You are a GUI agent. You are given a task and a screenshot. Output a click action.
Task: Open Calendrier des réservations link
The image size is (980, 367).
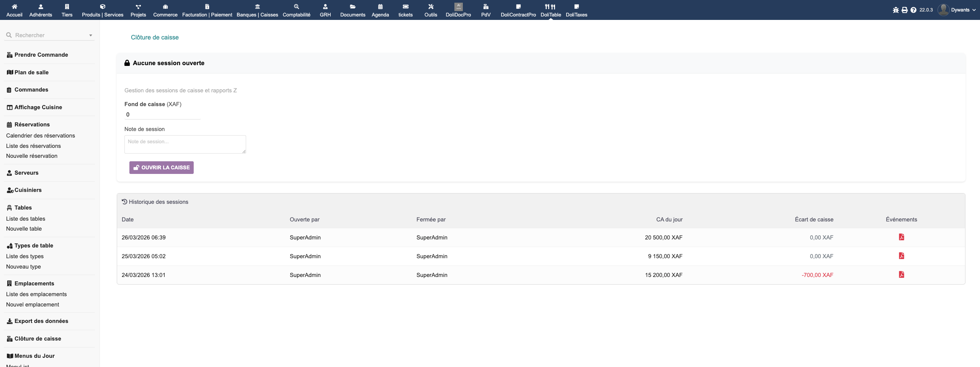click(41, 136)
